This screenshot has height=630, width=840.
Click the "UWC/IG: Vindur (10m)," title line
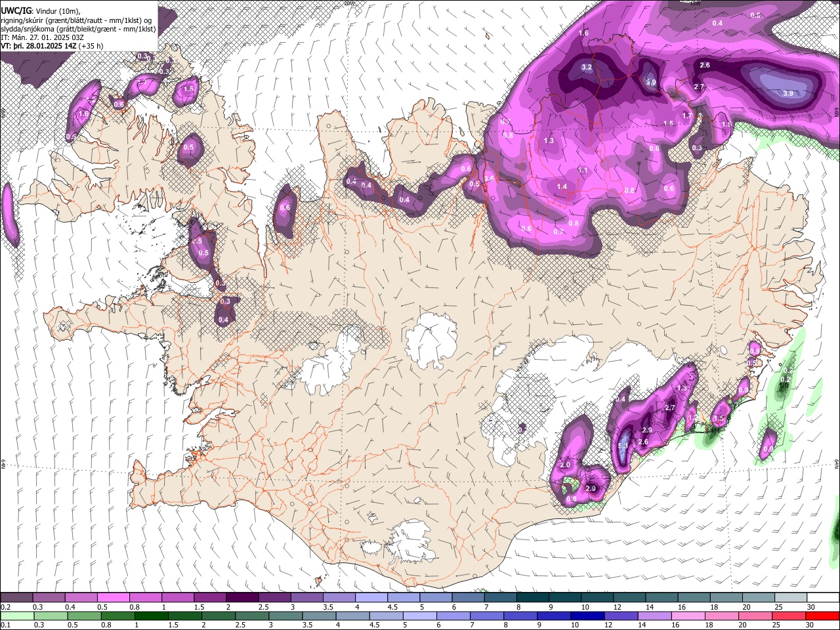coord(41,11)
